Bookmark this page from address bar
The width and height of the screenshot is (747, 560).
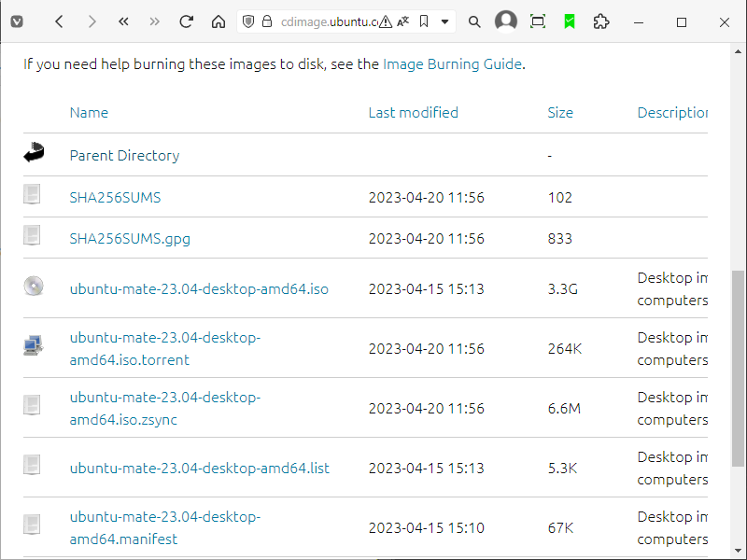point(424,21)
